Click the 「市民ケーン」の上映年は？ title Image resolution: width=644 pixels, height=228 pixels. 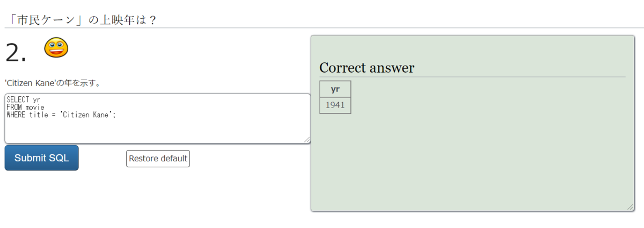(80, 19)
